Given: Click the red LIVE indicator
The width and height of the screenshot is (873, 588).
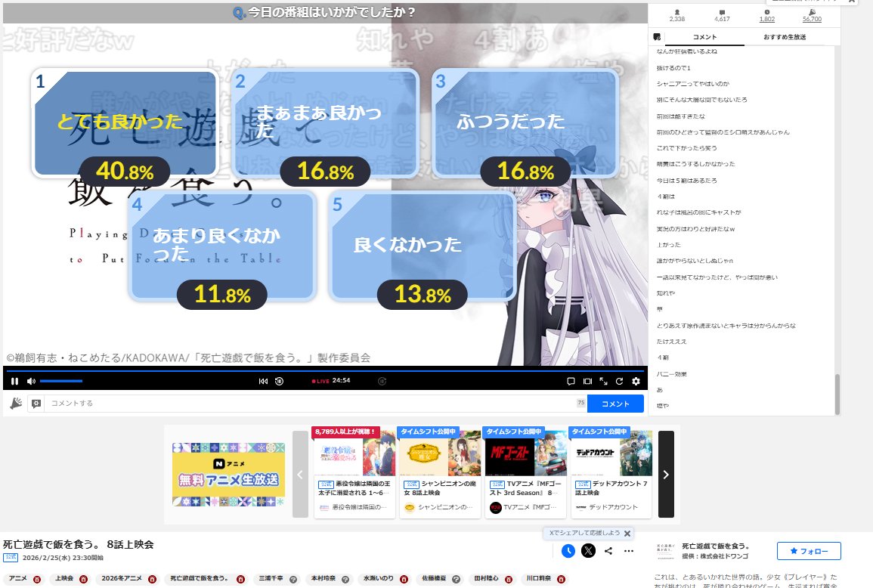Looking at the screenshot, I should pos(320,382).
